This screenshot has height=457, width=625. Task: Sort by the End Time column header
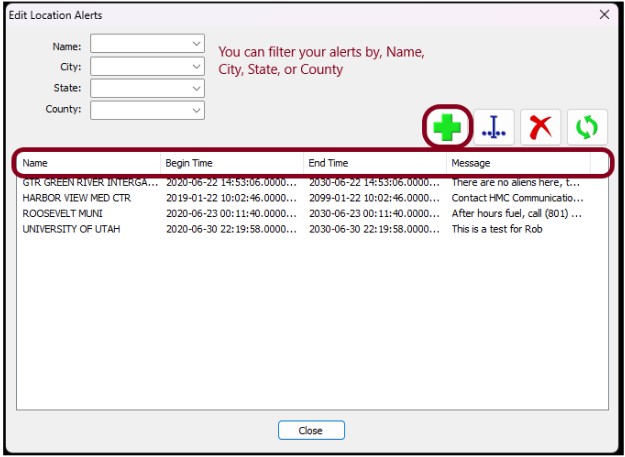click(x=375, y=163)
